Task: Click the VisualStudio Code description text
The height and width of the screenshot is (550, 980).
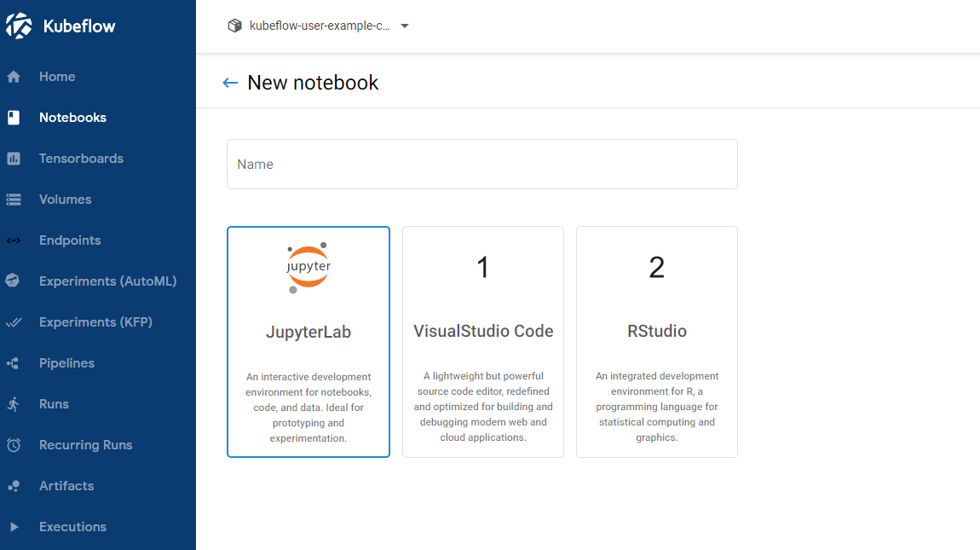Action: [x=483, y=407]
